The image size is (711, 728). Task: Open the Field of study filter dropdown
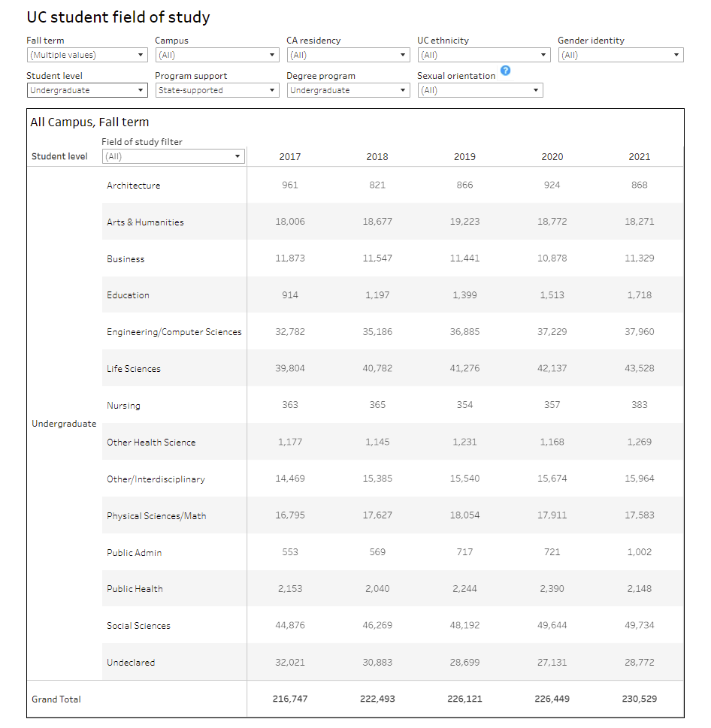[173, 156]
